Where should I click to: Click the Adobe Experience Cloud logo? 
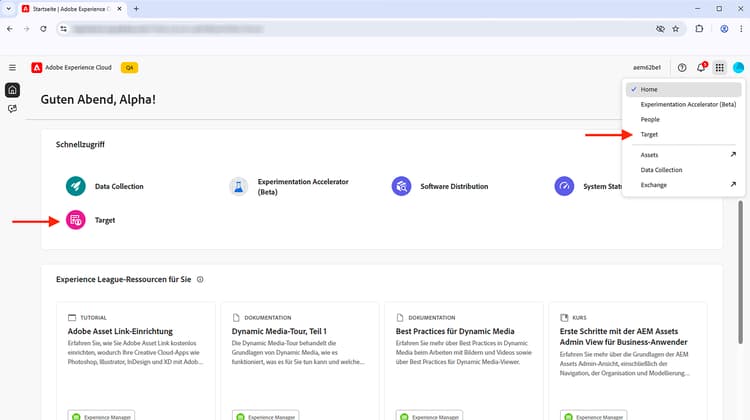tap(36, 67)
